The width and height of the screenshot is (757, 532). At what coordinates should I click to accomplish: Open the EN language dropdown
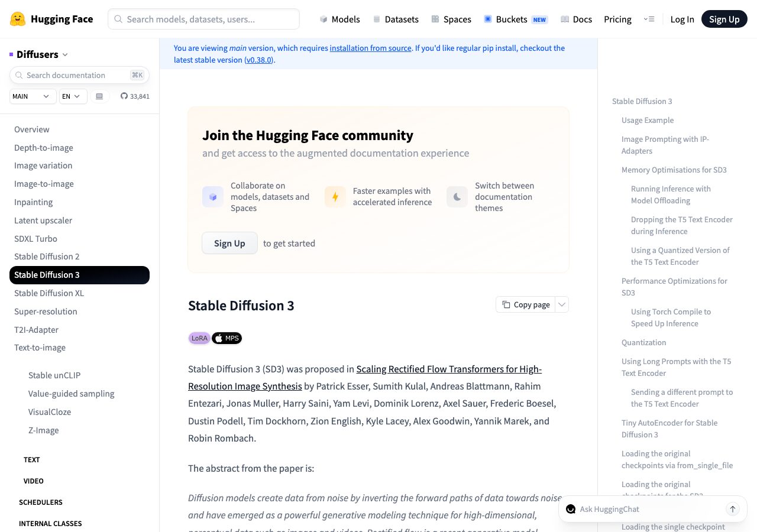click(73, 96)
